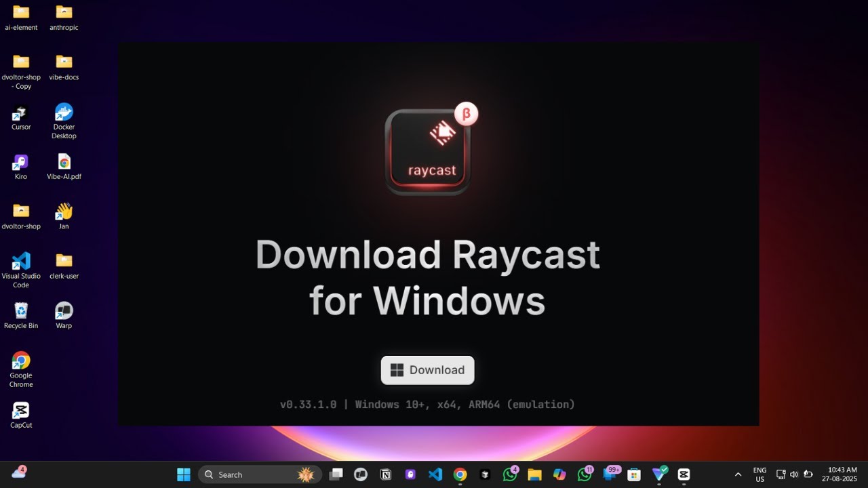Open volume control in system tray
This screenshot has height=488, width=868.
(794, 474)
